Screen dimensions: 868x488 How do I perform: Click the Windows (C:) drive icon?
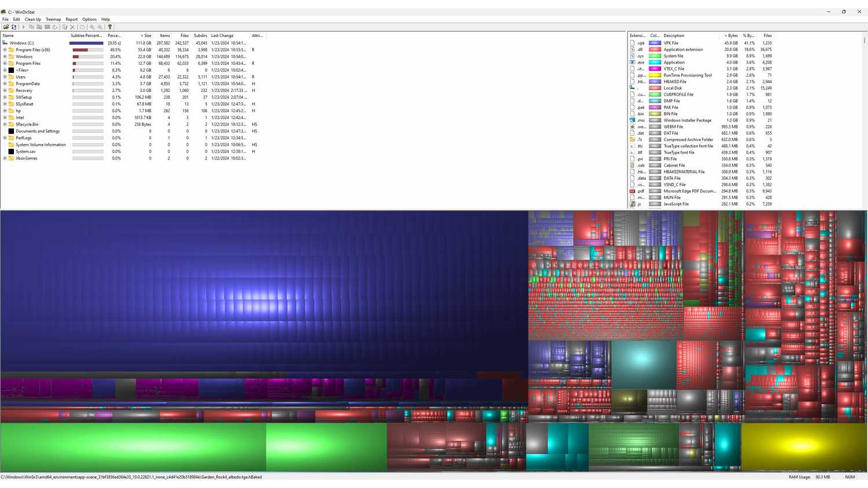5,43
